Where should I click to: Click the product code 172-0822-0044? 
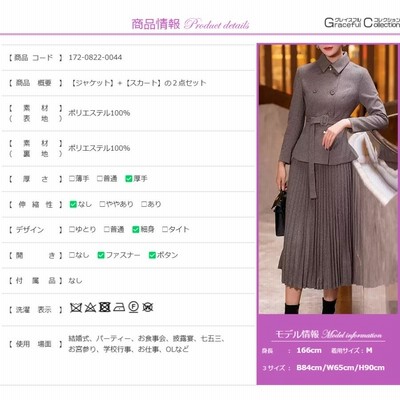pos(95,57)
